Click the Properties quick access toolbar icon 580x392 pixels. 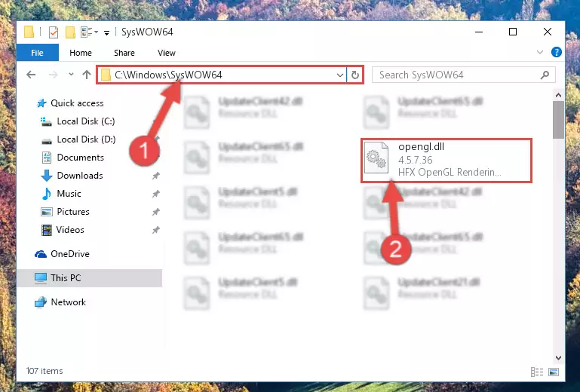[x=54, y=32]
